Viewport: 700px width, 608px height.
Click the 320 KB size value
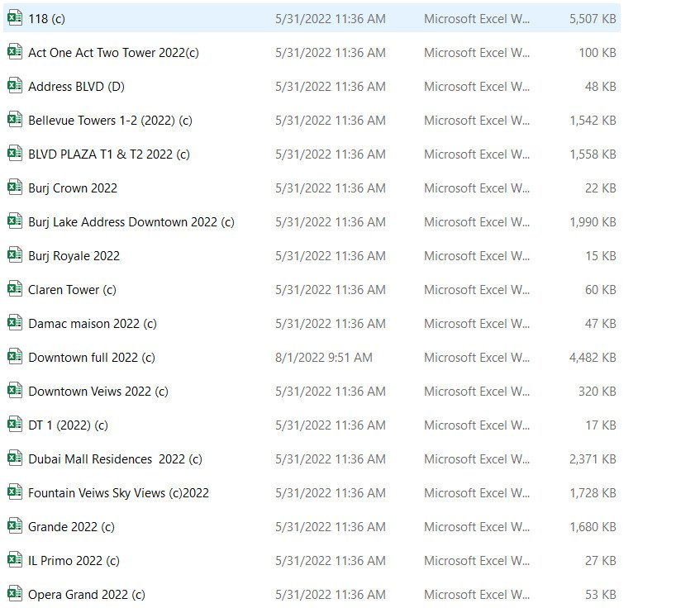point(598,392)
